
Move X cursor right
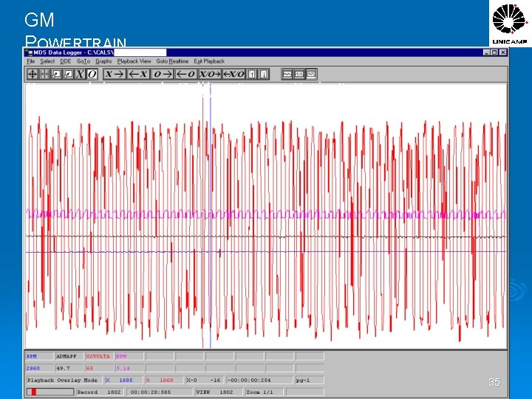point(115,74)
